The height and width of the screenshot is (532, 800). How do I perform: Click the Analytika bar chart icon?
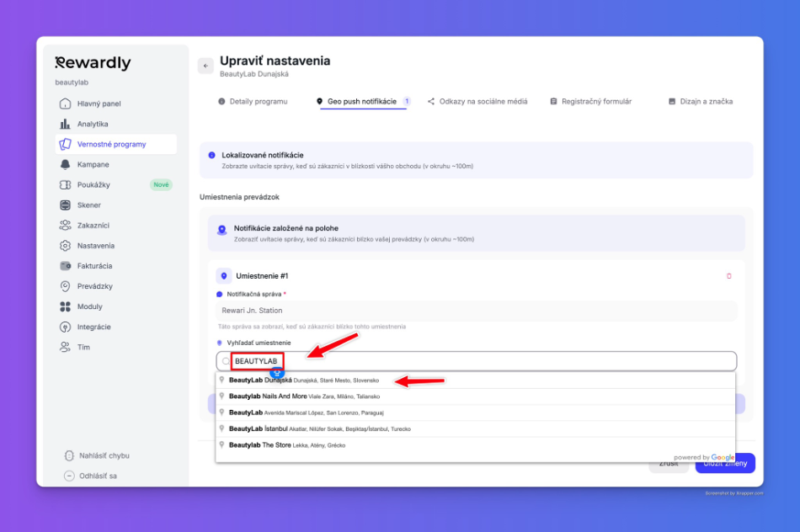pos(66,124)
